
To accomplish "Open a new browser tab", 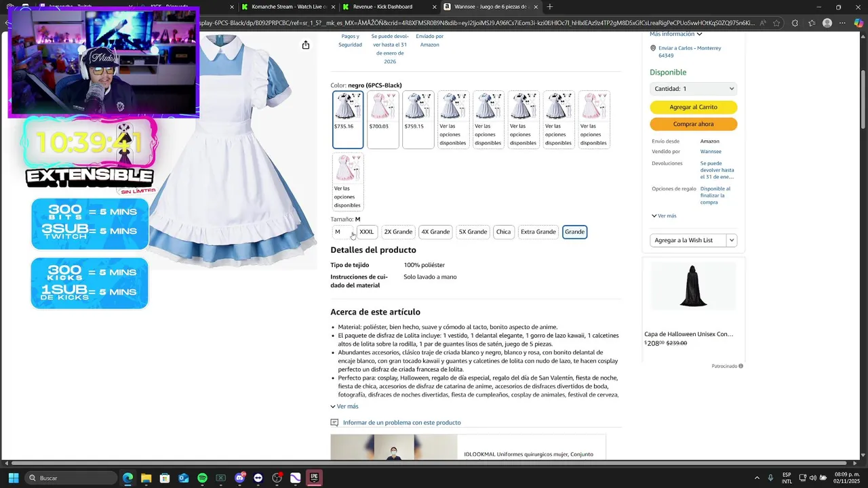I will point(550,7).
